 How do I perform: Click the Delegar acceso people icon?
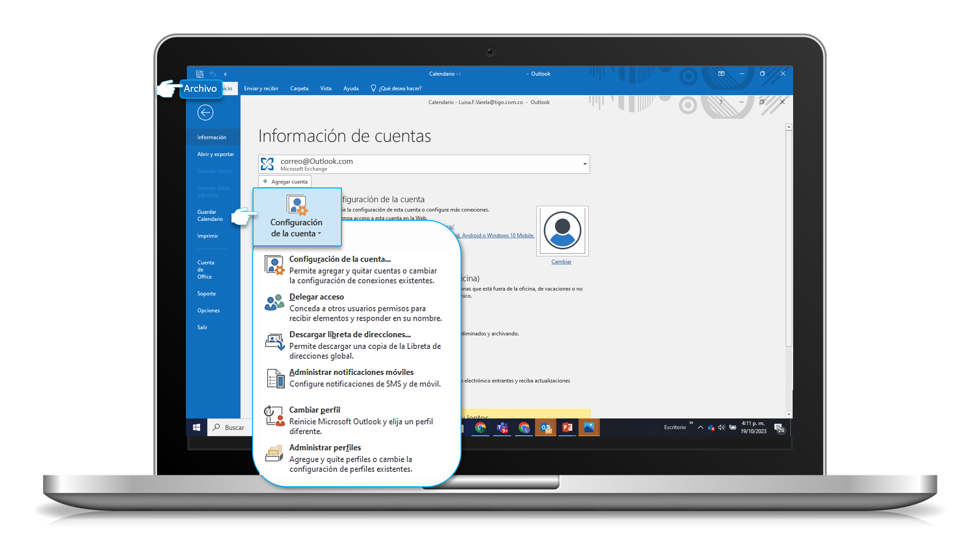[x=275, y=302]
